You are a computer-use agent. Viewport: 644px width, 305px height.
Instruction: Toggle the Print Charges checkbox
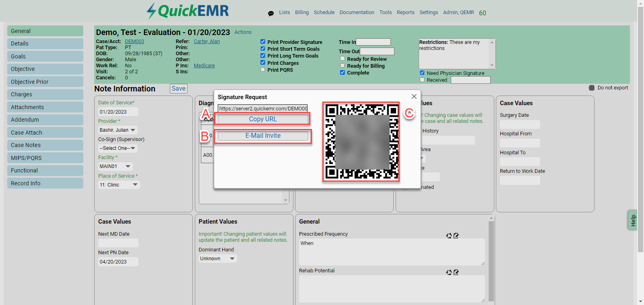pyautogui.click(x=263, y=62)
